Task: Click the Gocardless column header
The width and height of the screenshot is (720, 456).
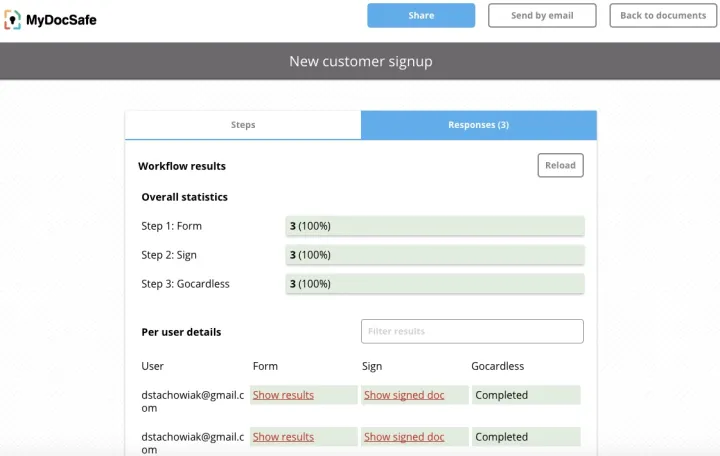Action: (x=497, y=366)
